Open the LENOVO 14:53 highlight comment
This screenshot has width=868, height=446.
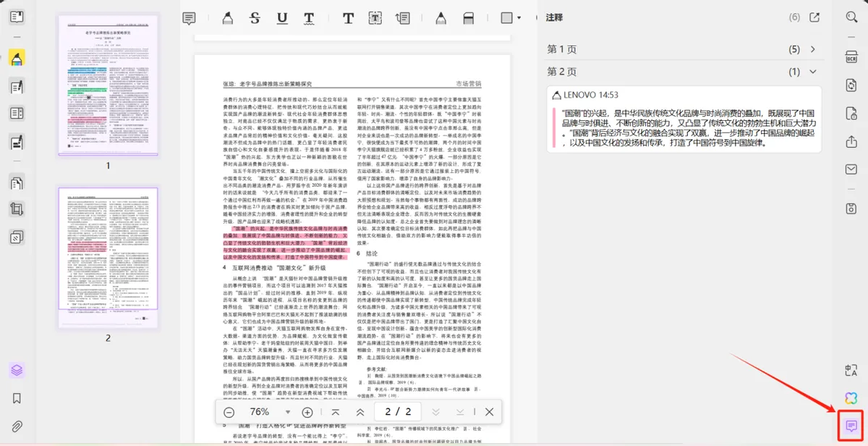coord(684,119)
